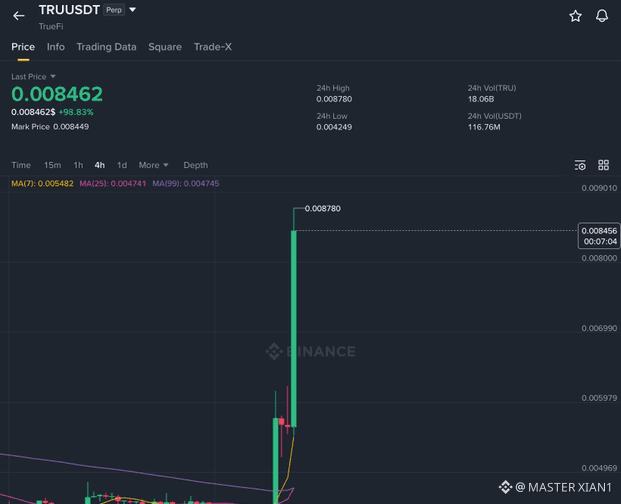Click the Mark Price 0.008449 text
The height and width of the screenshot is (504, 621).
click(50, 127)
